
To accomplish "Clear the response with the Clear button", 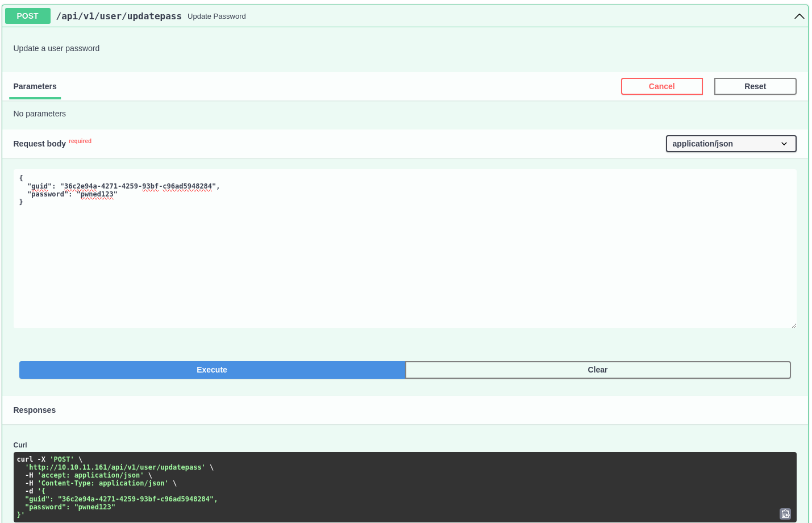I will [x=597, y=370].
